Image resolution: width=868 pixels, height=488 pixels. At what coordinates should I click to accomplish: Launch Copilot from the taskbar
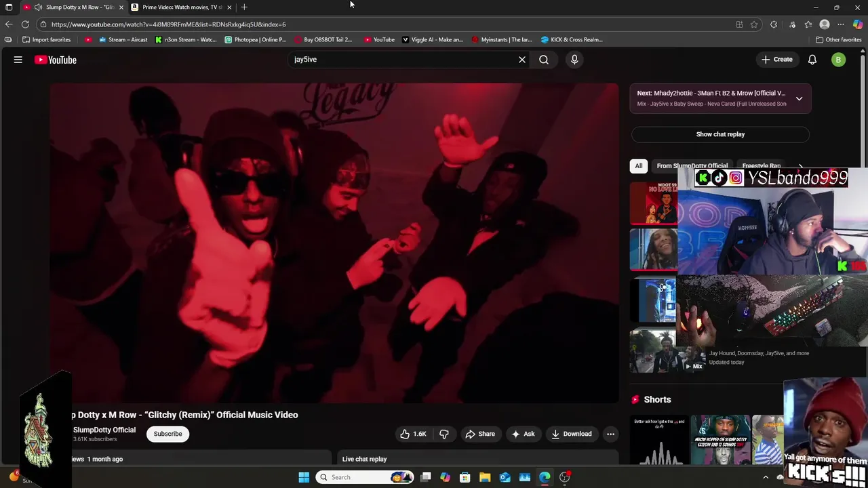coord(446,477)
